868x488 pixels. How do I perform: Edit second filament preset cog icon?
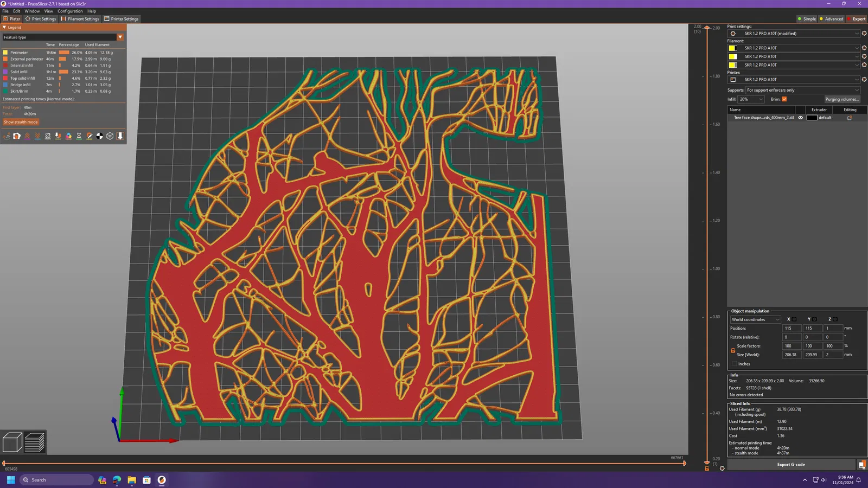[x=864, y=56]
